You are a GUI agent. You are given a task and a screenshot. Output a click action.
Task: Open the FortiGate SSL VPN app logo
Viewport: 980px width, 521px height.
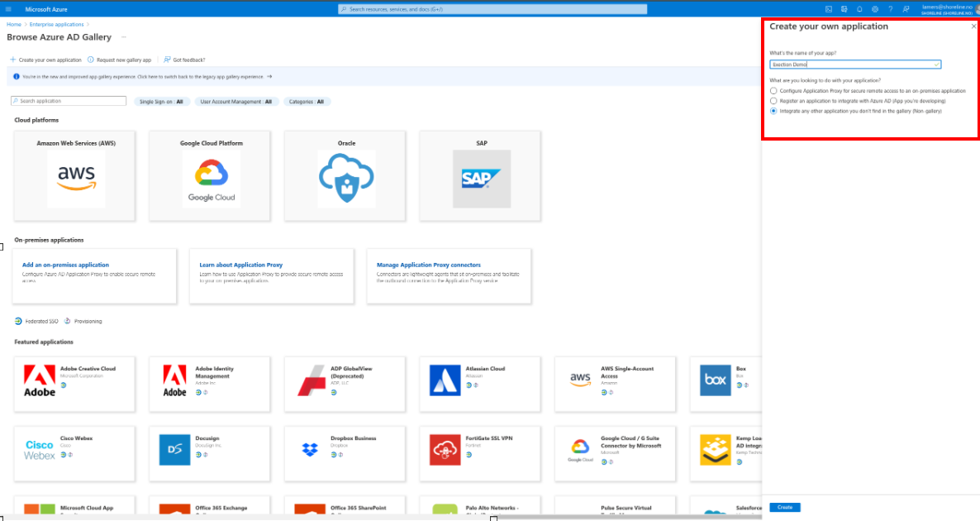click(x=445, y=450)
